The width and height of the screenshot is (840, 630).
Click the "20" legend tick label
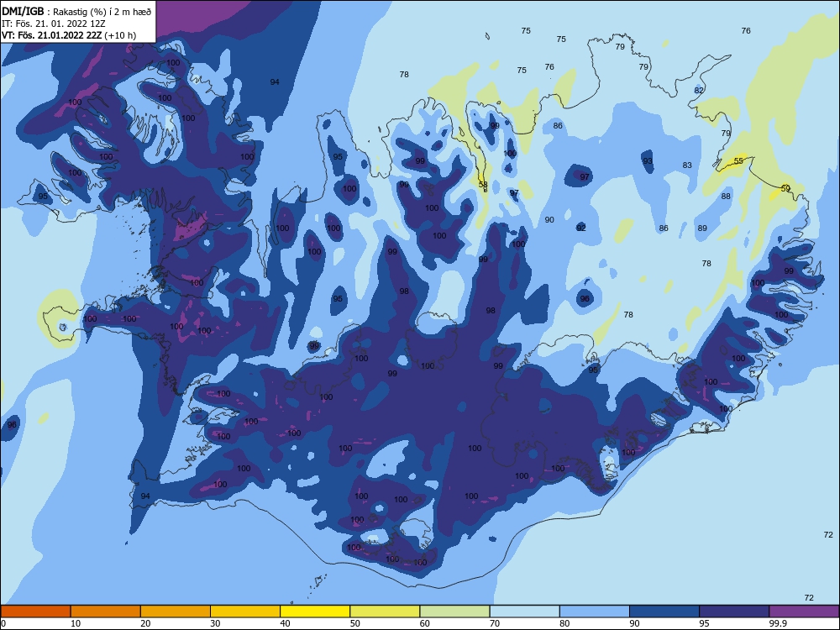[x=145, y=623]
